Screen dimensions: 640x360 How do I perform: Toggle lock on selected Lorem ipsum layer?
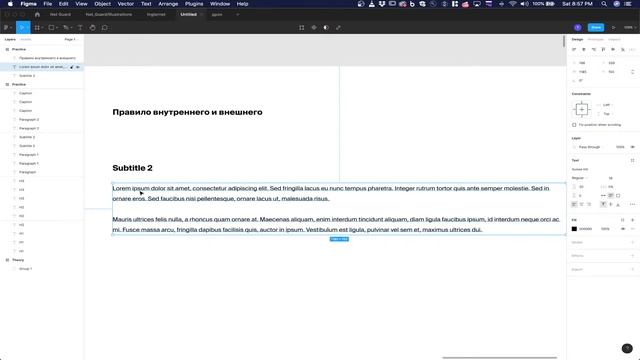point(71,67)
